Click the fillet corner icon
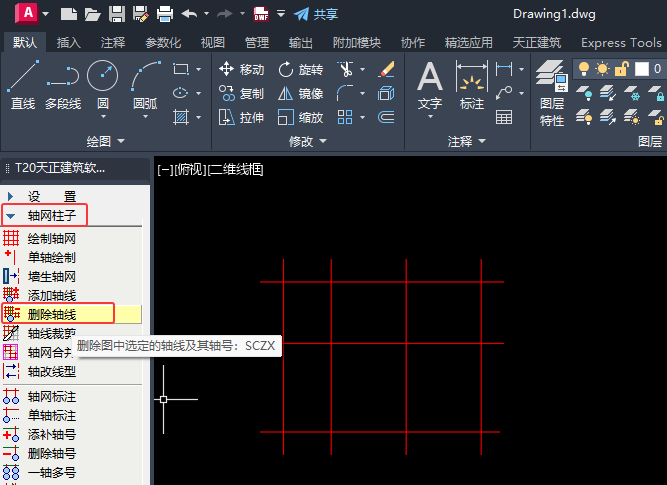The image size is (667, 485). tap(345, 93)
